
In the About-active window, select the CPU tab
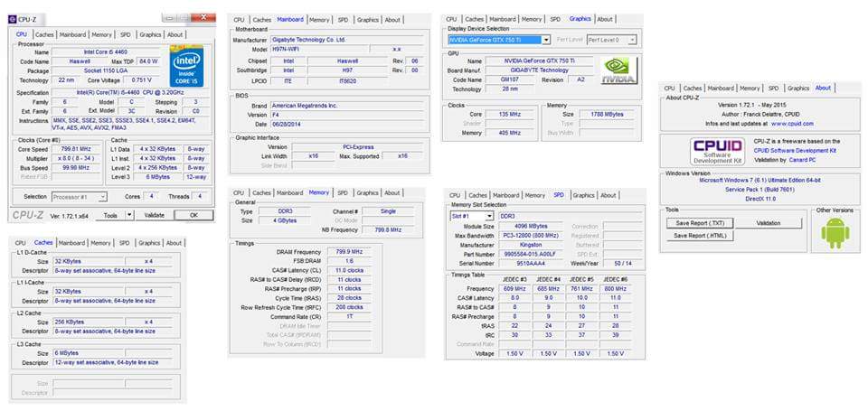(669, 89)
